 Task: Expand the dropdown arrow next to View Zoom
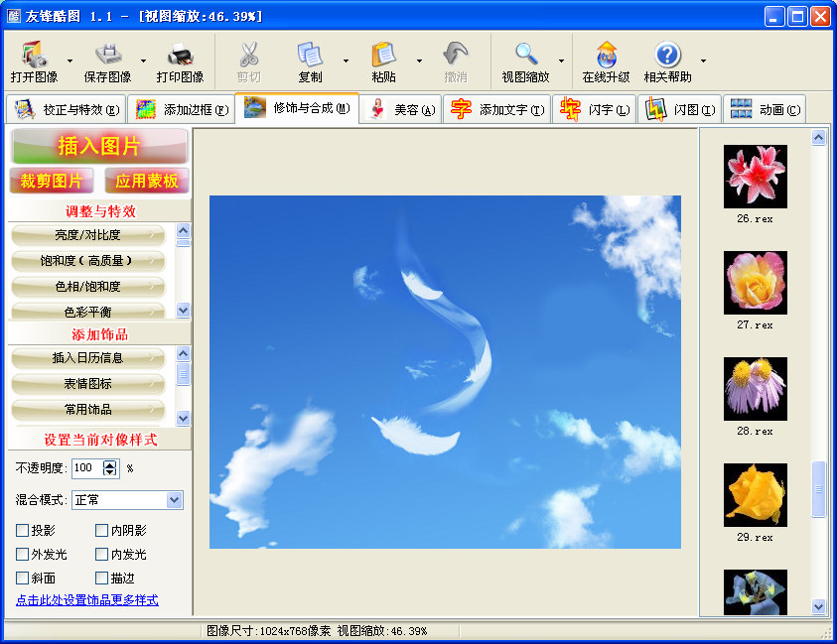tap(561, 61)
